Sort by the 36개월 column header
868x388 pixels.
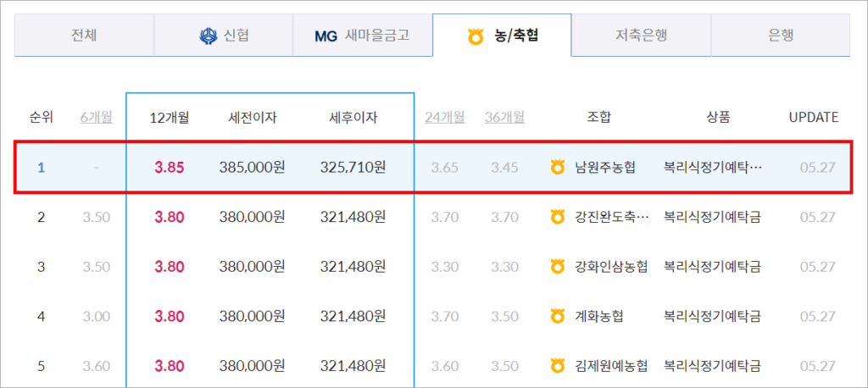point(504,117)
